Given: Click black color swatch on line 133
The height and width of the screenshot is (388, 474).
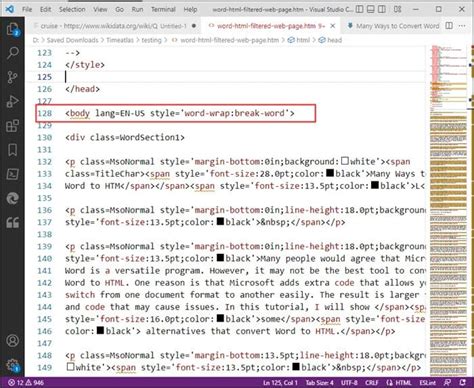Looking at the screenshot, I should (x=330, y=173).
